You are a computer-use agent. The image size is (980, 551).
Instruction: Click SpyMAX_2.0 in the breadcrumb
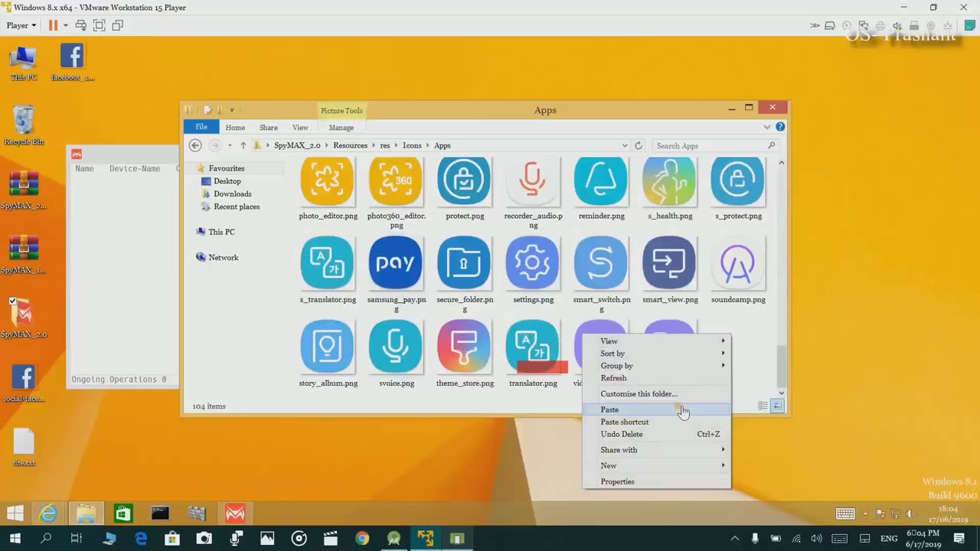(297, 145)
